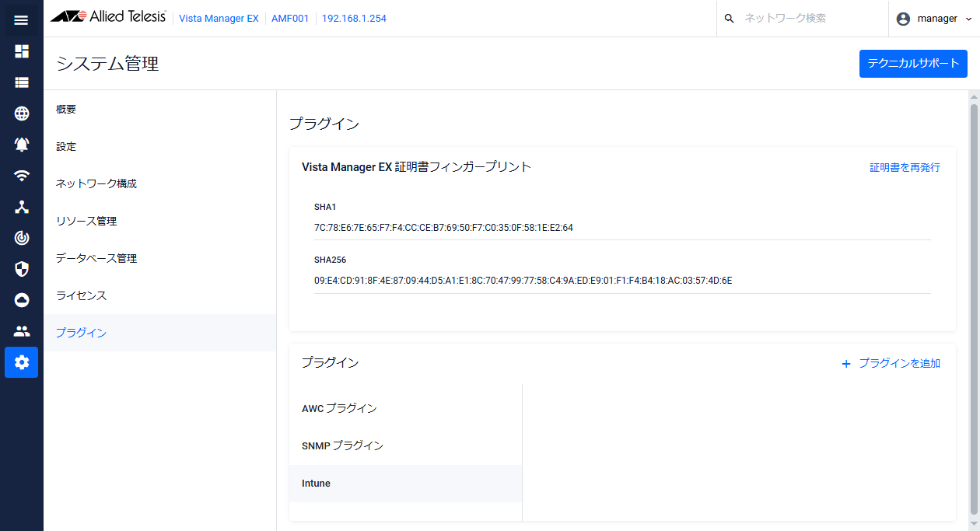Select the リソース管理 menu item
Screen dimensions: 980x531
coord(160,222)
